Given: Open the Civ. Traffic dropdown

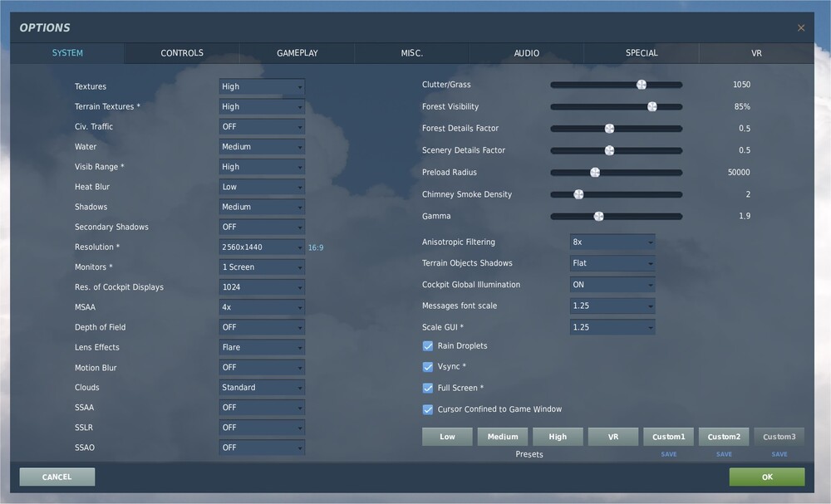Looking at the screenshot, I should [x=262, y=126].
